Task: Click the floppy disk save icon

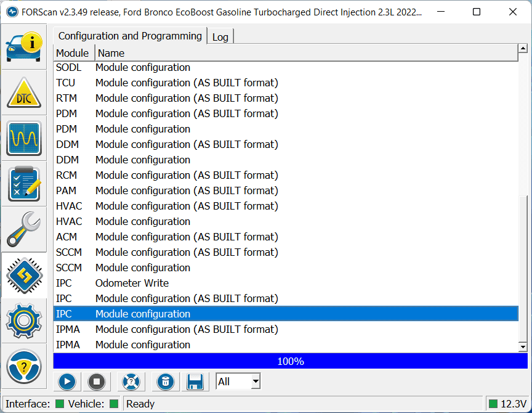Action: point(195,382)
